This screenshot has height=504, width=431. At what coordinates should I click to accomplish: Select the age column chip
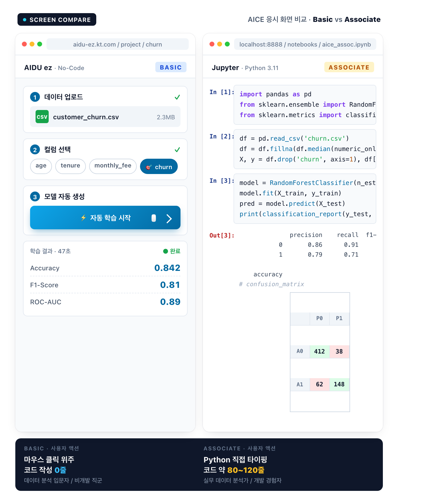pyautogui.click(x=41, y=166)
